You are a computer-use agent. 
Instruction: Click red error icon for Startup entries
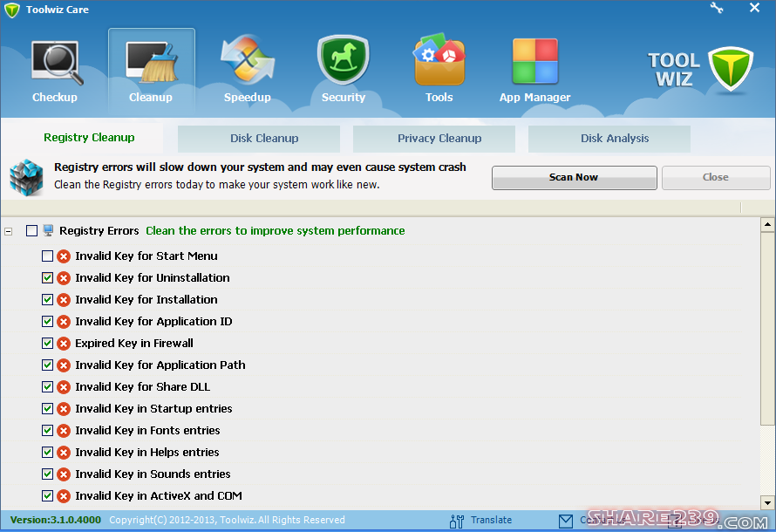point(64,409)
